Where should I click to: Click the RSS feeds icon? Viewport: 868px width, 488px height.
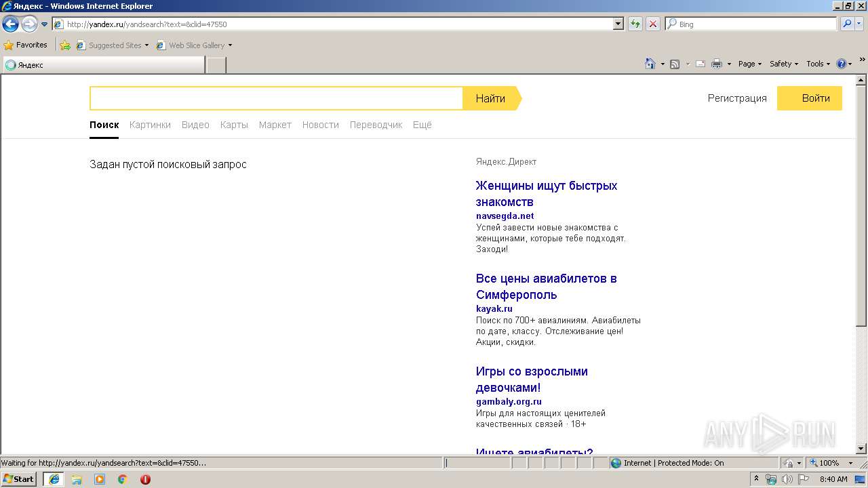(x=675, y=64)
